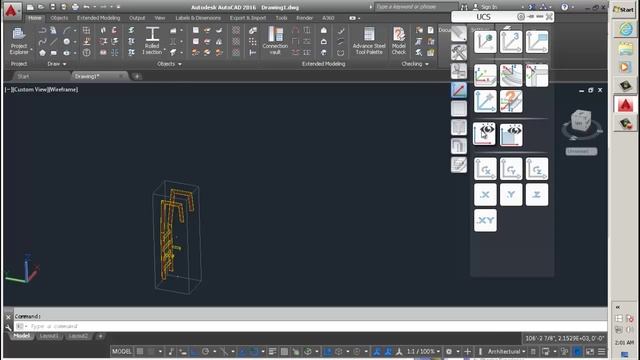
Task: Toggle annotation visibility icon in status bar
Action: pos(377,351)
